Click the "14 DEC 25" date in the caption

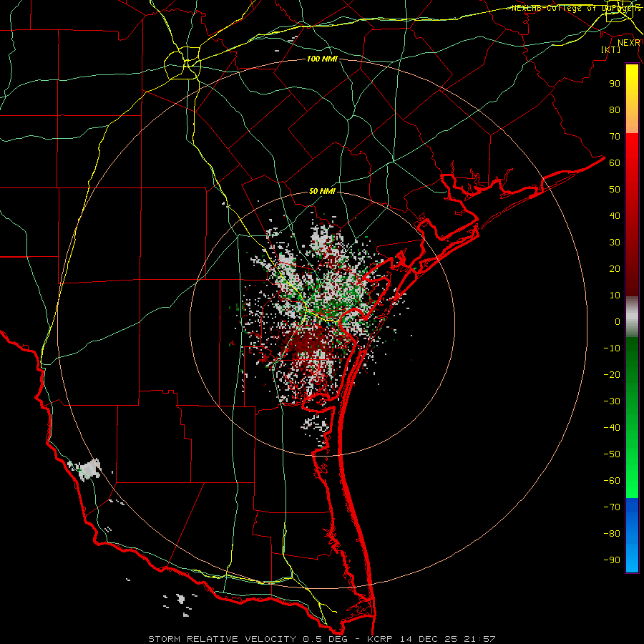click(428, 639)
